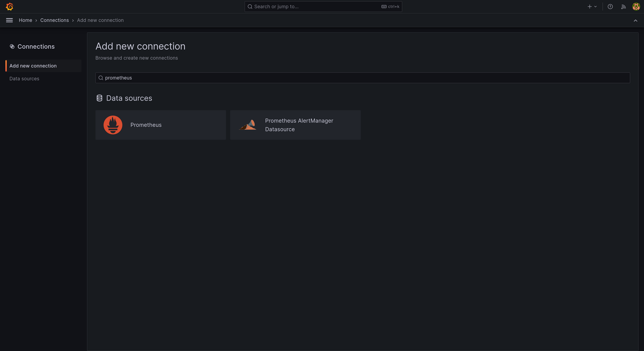This screenshot has height=351, width=644.
Task: Click the Prometheus flame logo
Action: [113, 125]
